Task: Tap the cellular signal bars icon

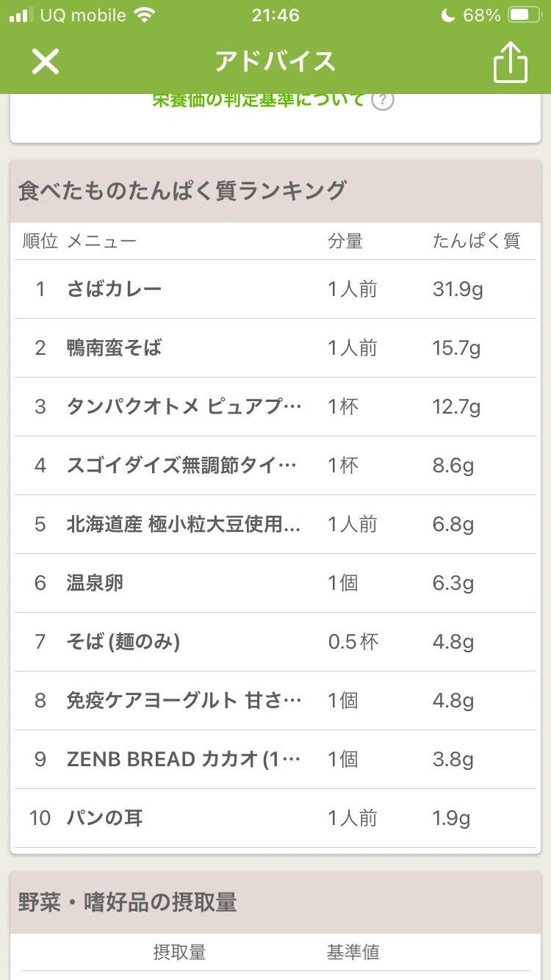Action: (21, 15)
